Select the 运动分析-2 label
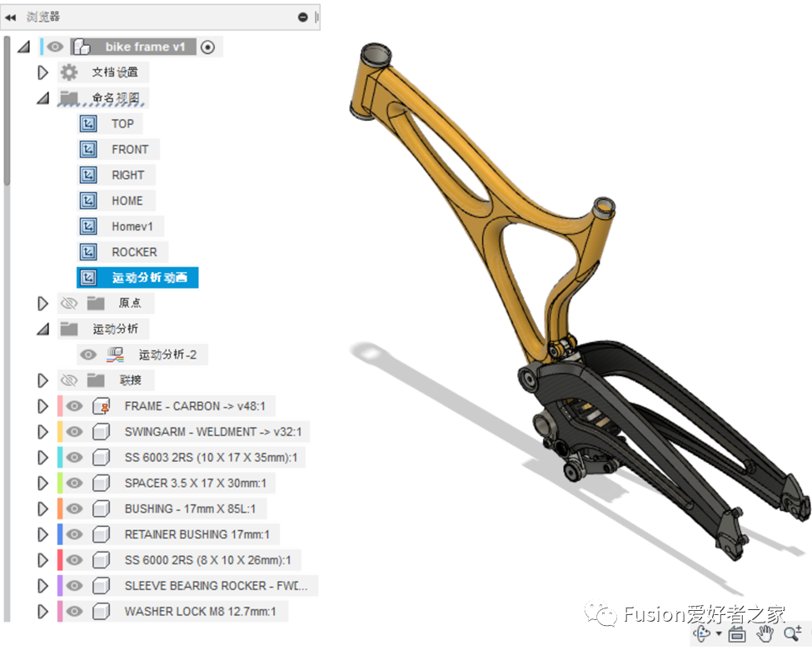The height and width of the screenshot is (650, 812). click(167, 355)
